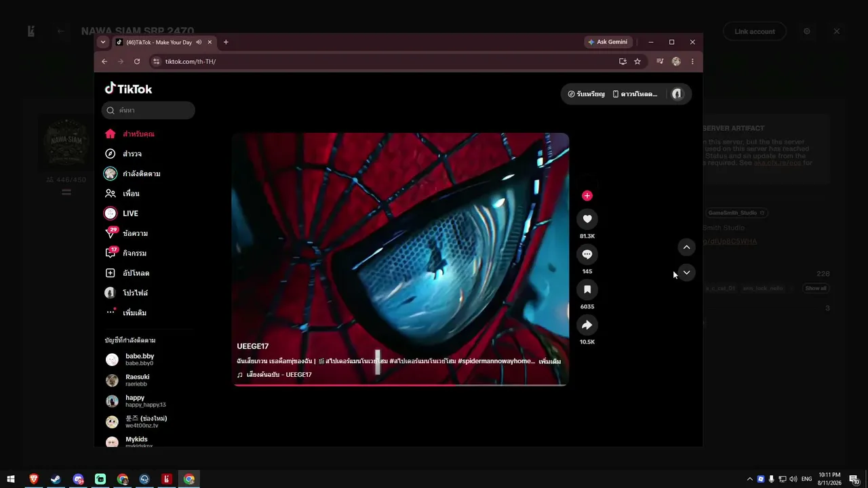Screen dimensions: 868x488
Task: Click the TikTok search field
Action: pyautogui.click(x=149, y=110)
